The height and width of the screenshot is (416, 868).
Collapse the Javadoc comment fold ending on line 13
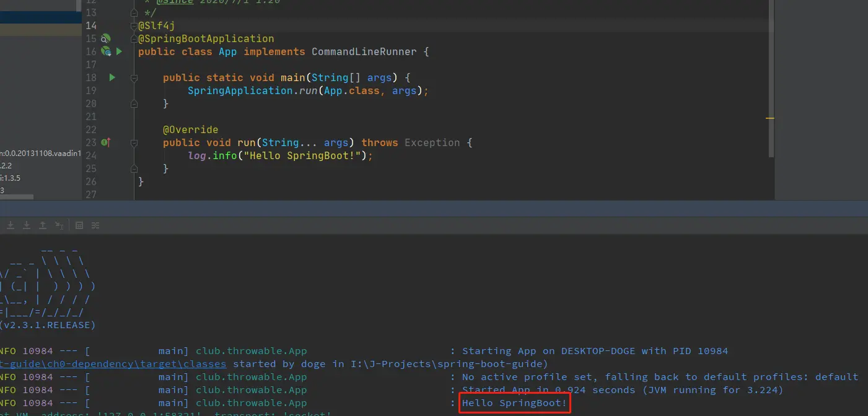pos(134,12)
